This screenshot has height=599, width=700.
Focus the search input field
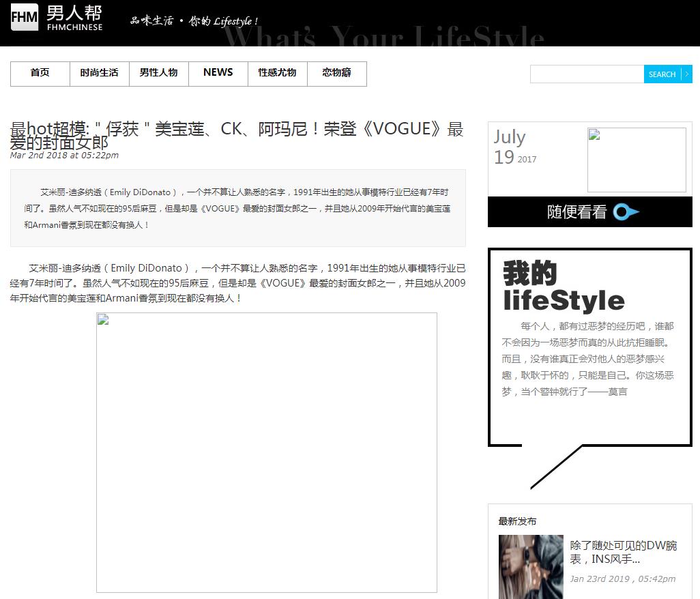(587, 74)
